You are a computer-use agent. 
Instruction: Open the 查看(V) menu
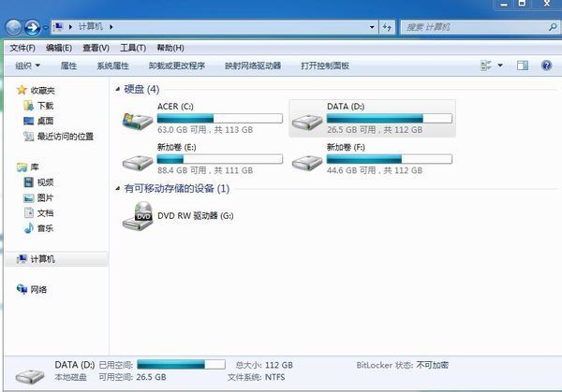click(x=96, y=48)
